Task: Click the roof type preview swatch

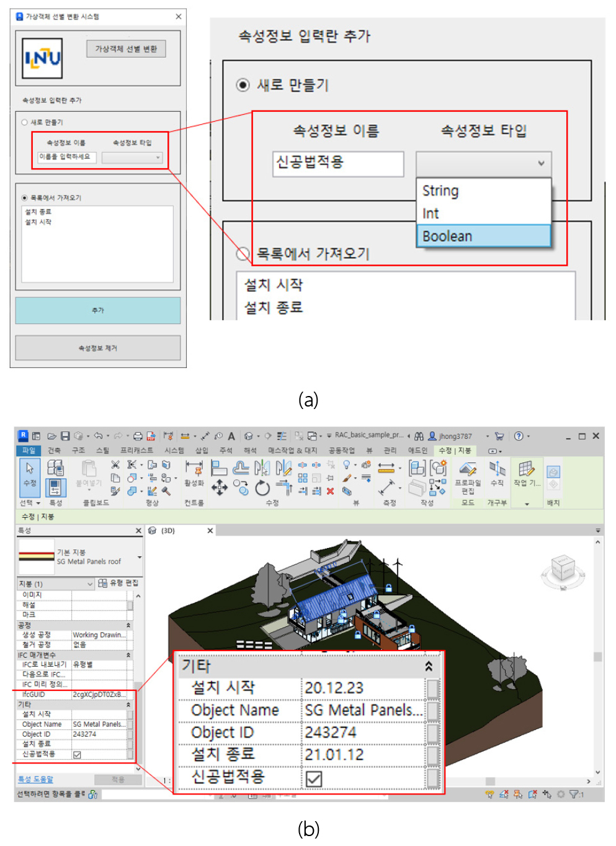Action: point(37,557)
